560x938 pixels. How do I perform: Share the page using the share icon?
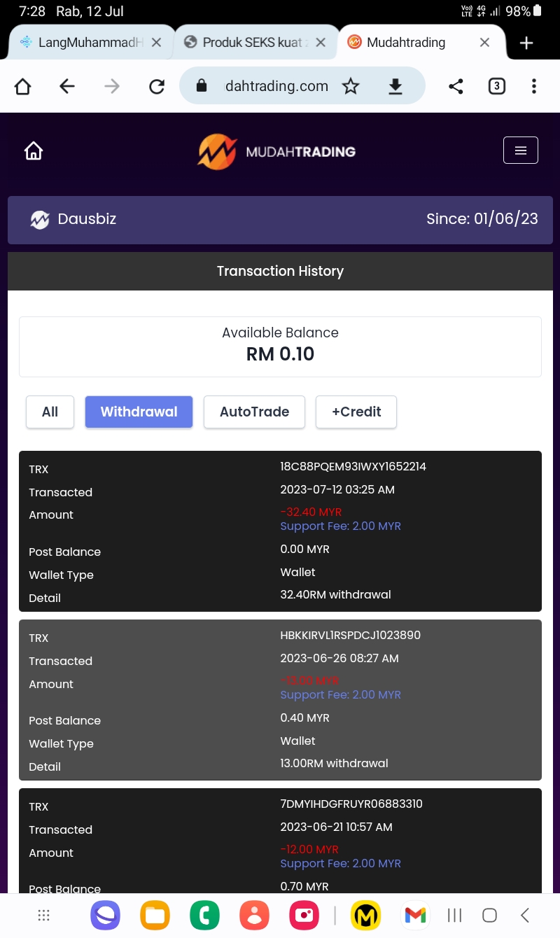[456, 86]
